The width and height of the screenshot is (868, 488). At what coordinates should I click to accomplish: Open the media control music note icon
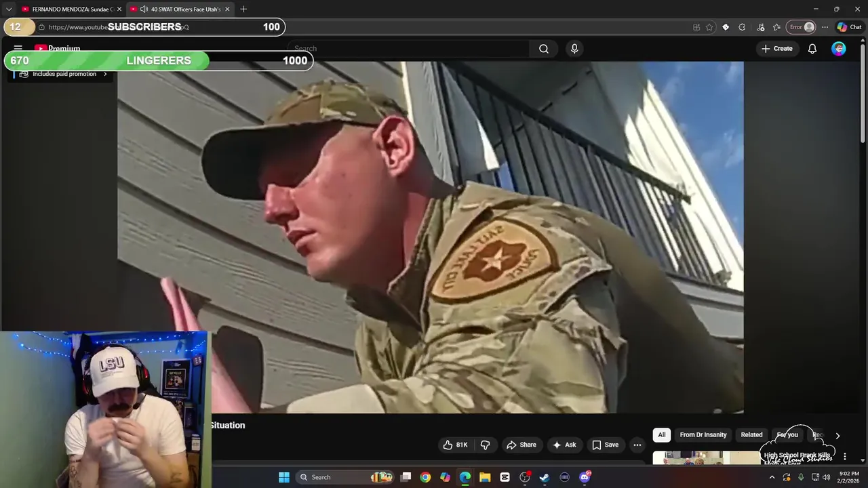click(760, 27)
